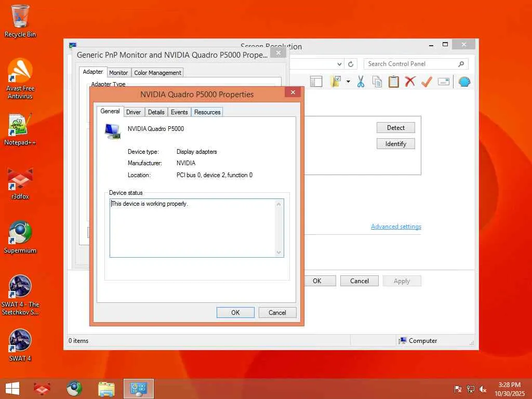The image size is (532, 399).
Task: Toggle the navigation pane layout icon
Action: (316, 82)
